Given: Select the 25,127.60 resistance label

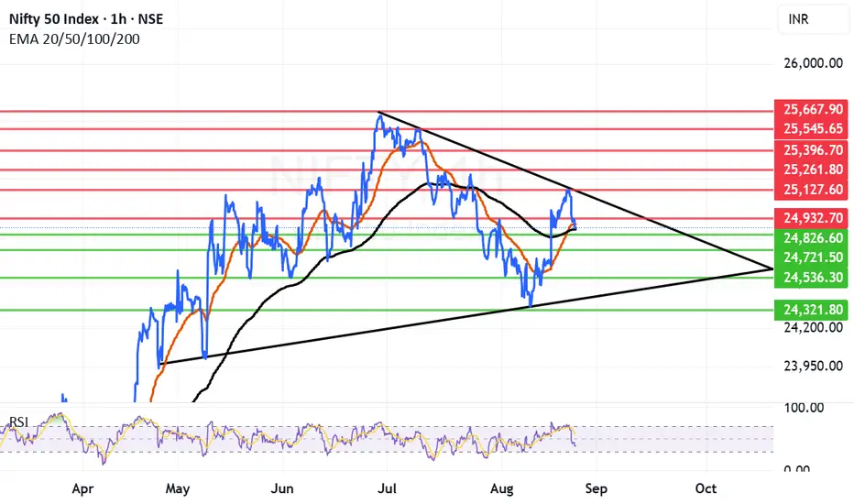Looking at the screenshot, I should pyautogui.click(x=813, y=190).
